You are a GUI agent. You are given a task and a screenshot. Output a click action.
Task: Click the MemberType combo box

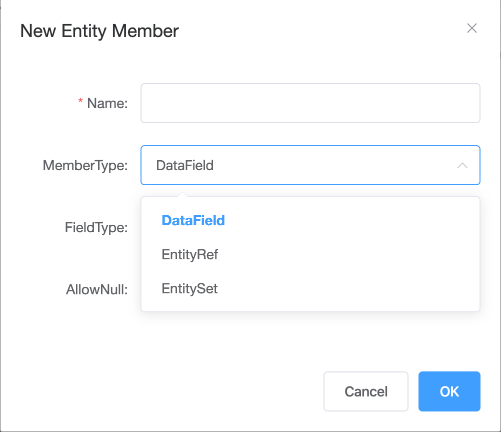click(x=310, y=165)
